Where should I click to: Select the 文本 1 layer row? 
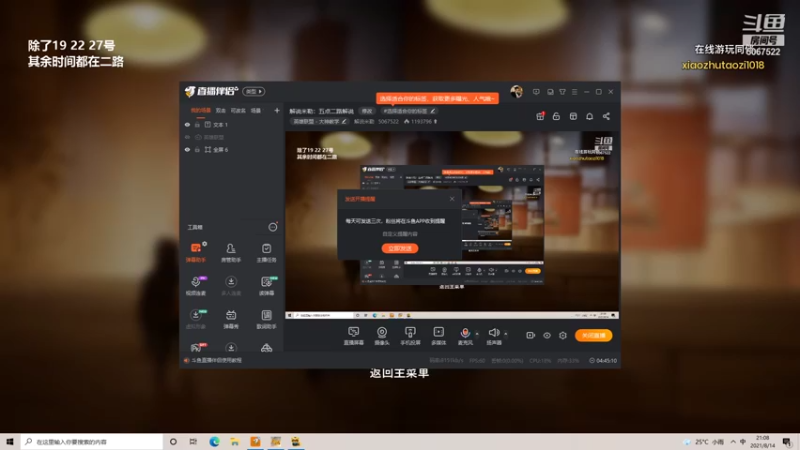click(x=232, y=124)
